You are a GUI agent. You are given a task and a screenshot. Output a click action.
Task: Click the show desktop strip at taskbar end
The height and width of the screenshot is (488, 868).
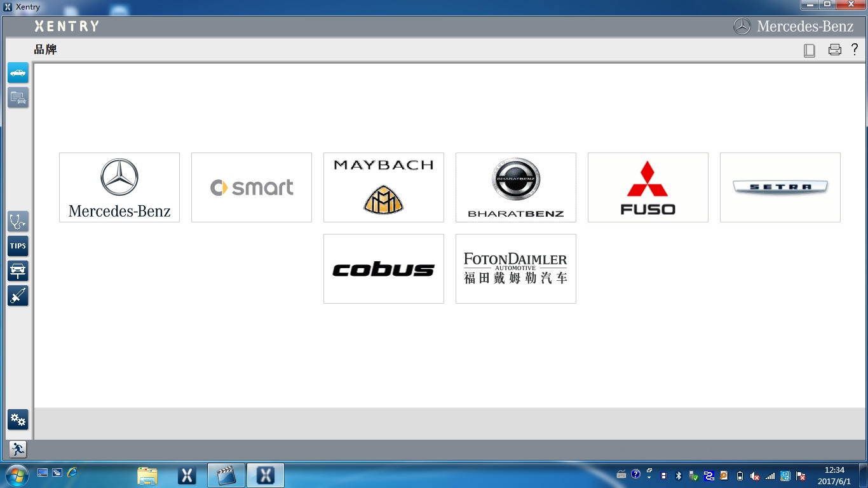(863, 475)
